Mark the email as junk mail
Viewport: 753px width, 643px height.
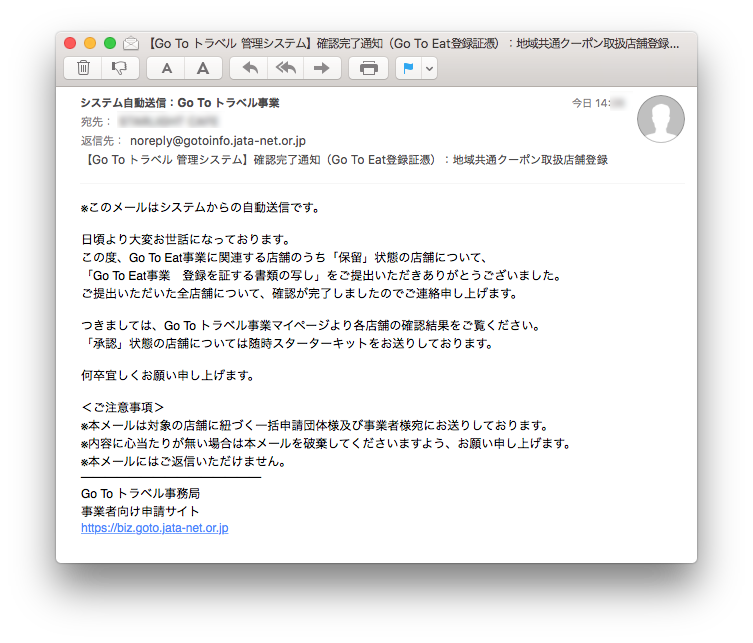(120, 68)
